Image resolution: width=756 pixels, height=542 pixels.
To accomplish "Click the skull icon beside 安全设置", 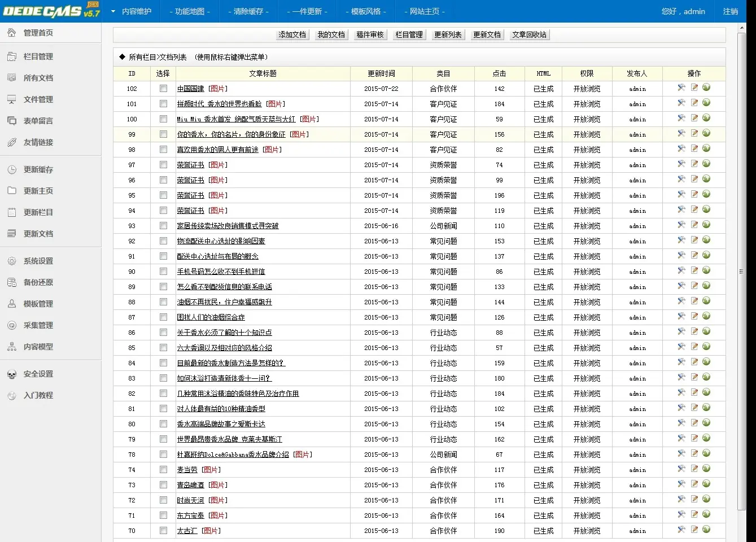I will (x=11, y=374).
